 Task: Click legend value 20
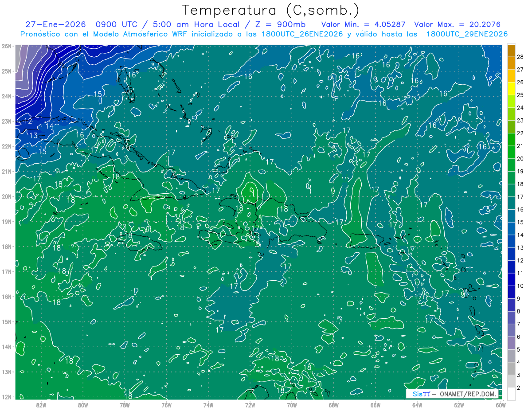[x=520, y=159]
